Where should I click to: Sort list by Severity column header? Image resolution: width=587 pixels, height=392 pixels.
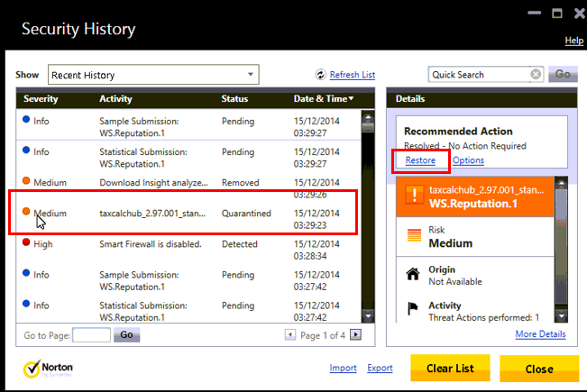(x=41, y=98)
